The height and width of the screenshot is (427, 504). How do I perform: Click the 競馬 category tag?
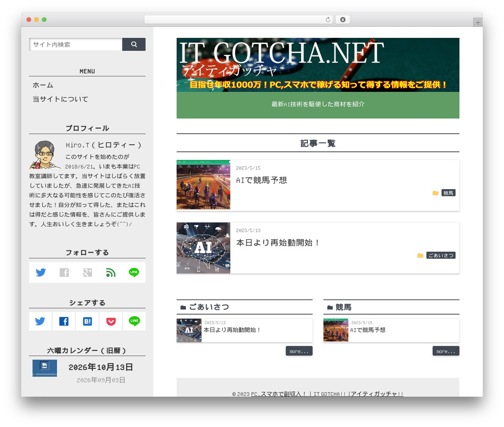point(448,193)
